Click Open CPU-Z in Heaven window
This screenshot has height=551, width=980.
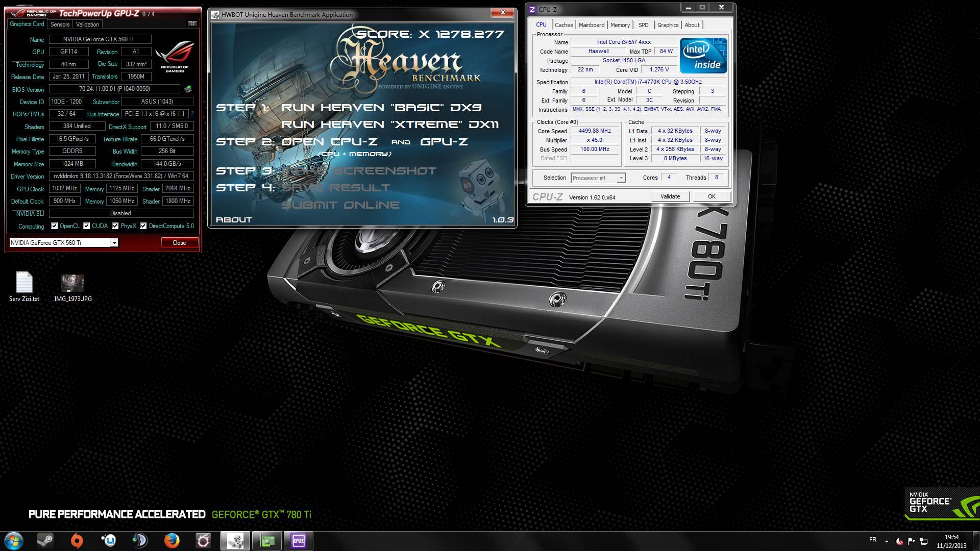point(330,142)
